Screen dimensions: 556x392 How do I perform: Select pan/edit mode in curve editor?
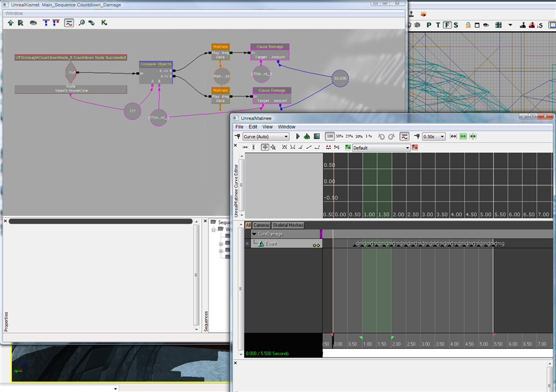pos(265,147)
